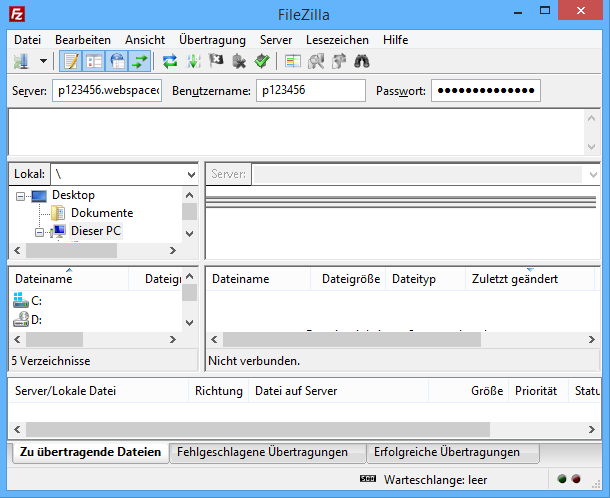
Task: Select Dokumente folder in local tree
Action: pos(102,213)
